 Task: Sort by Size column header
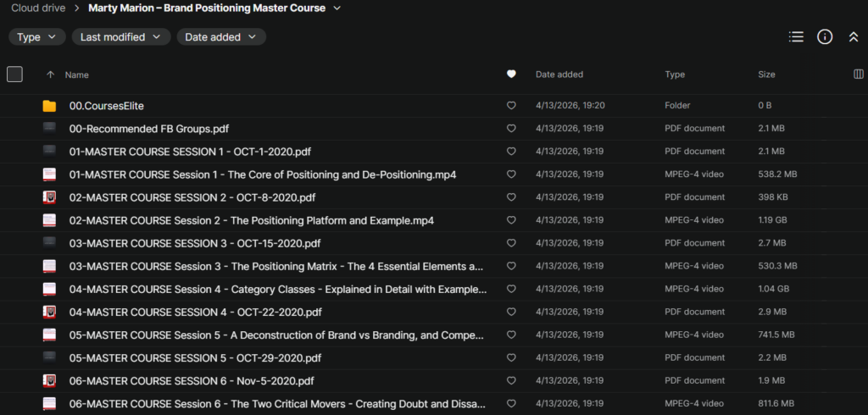pyautogui.click(x=766, y=75)
